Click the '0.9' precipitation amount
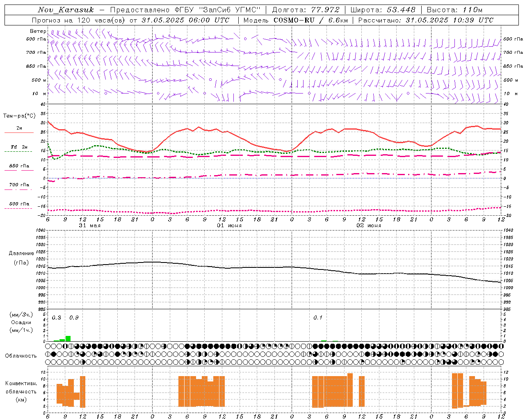Viewport: 525px width, 420px height. 74,318
